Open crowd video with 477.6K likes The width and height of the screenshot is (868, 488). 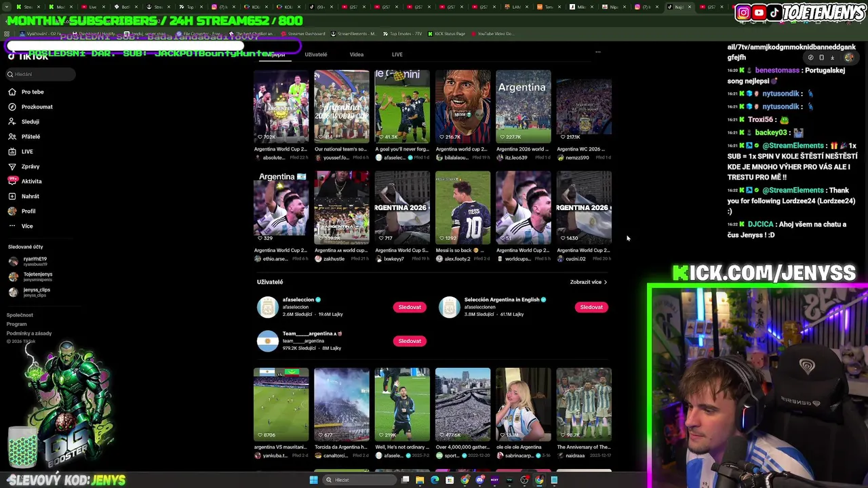pyautogui.click(x=462, y=405)
